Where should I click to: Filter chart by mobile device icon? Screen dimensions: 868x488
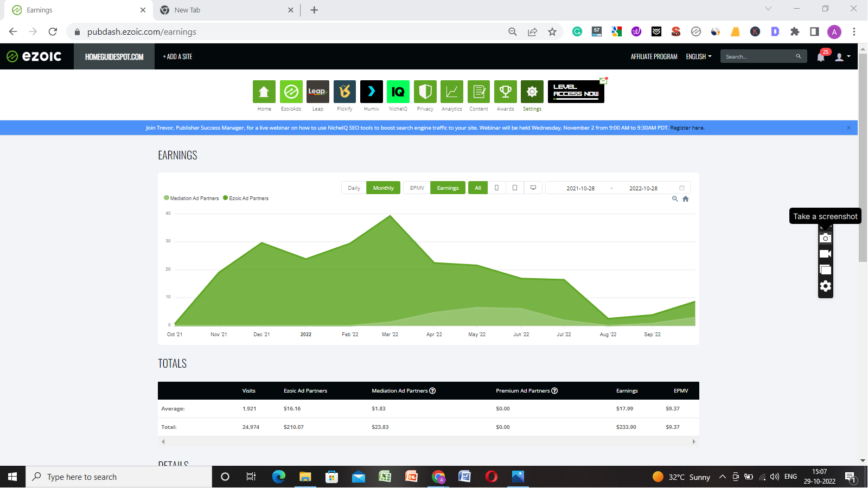coord(496,188)
